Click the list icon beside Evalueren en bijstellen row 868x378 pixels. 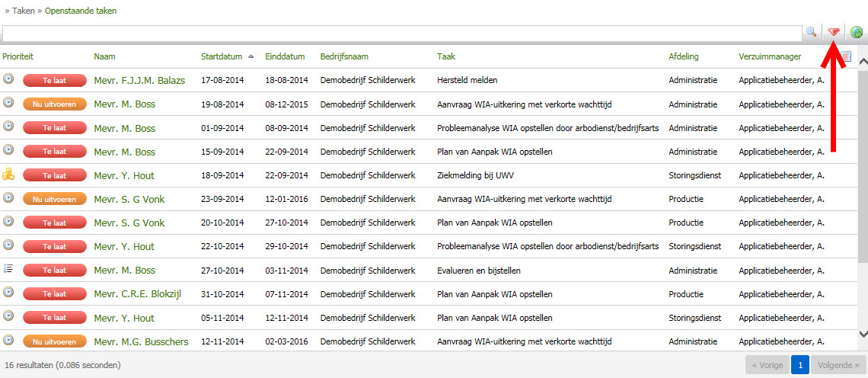tap(8, 269)
